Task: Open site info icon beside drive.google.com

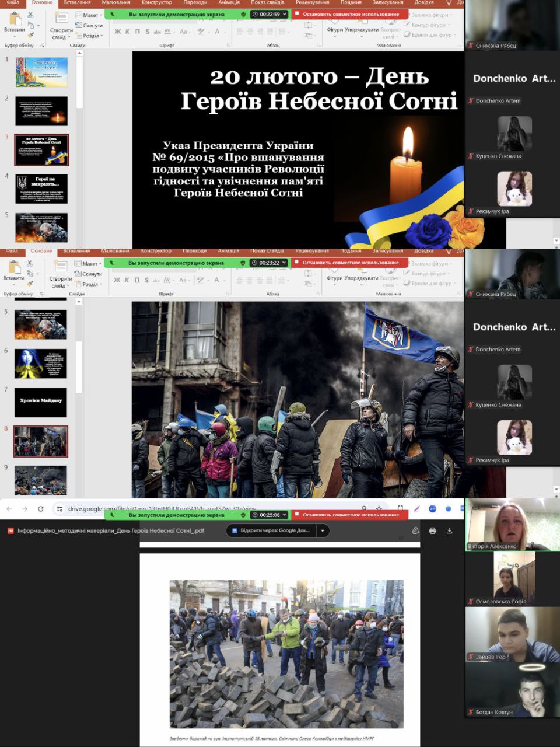Action: click(60, 509)
